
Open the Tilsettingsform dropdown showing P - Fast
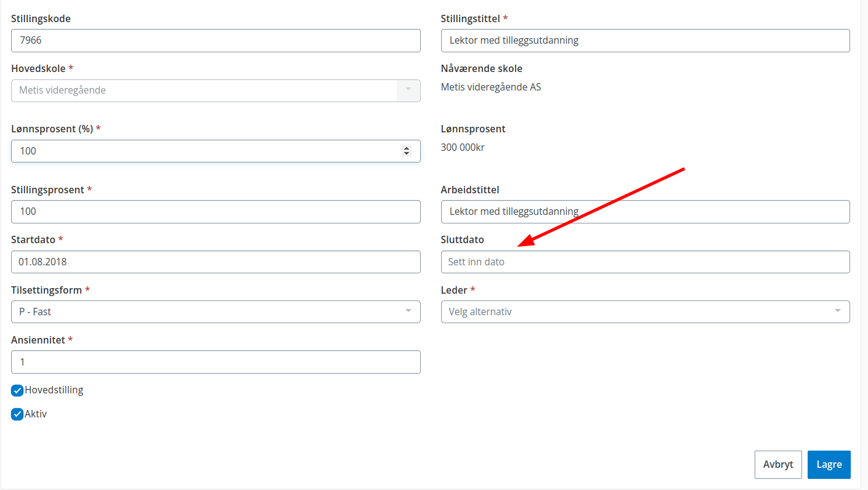pos(216,311)
